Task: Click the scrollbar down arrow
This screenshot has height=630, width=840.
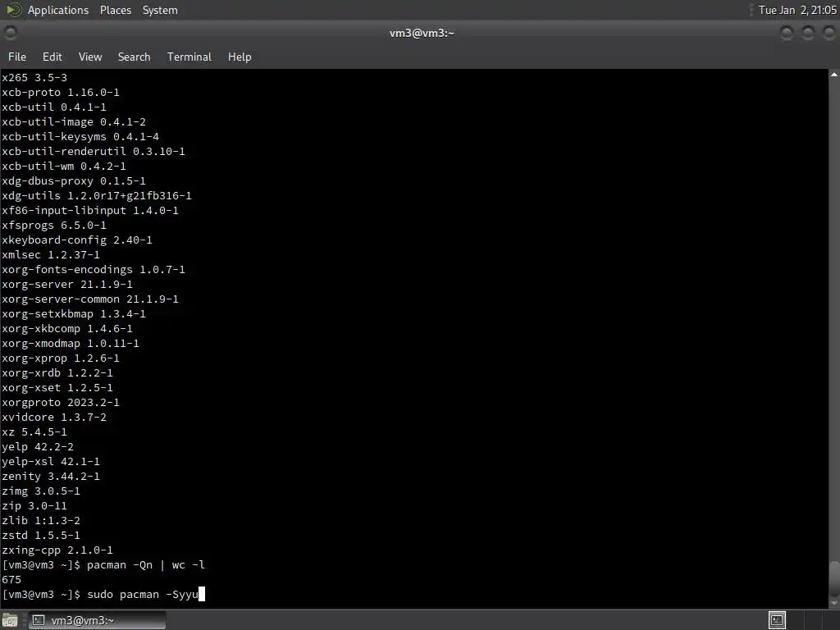Action: click(x=834, y=603)
